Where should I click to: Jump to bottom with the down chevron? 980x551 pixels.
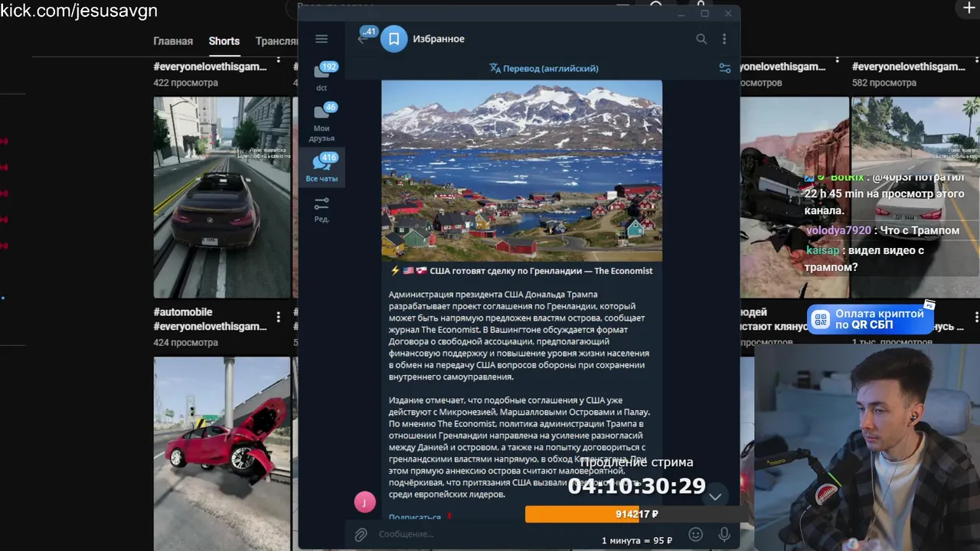[715, 497]
